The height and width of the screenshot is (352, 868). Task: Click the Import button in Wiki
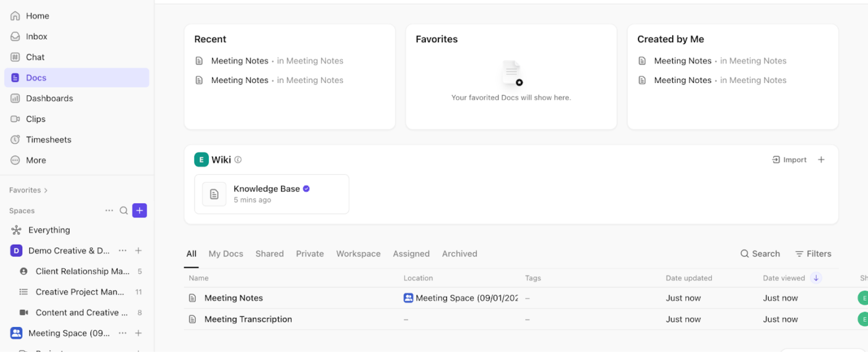point(789,160)
